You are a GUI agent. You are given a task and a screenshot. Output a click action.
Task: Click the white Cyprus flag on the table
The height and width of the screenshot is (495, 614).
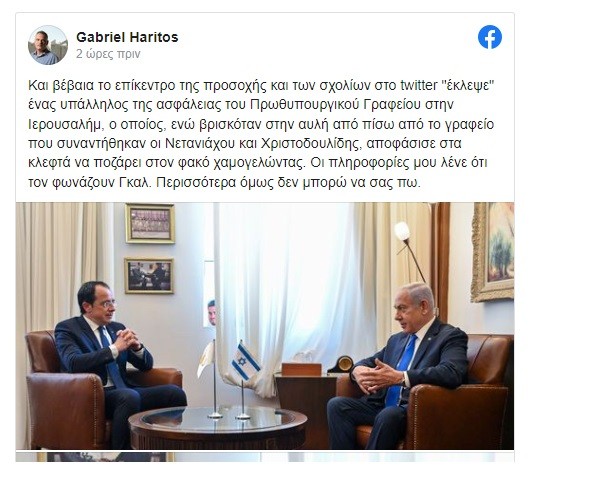point(206,360)
